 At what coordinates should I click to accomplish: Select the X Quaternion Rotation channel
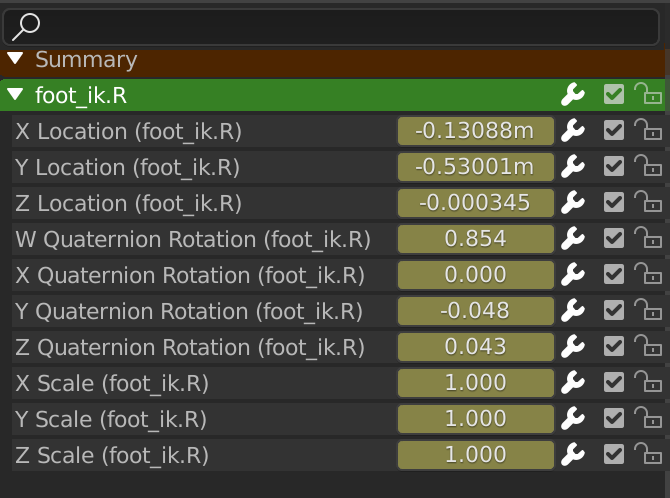(x=190, y=275)
